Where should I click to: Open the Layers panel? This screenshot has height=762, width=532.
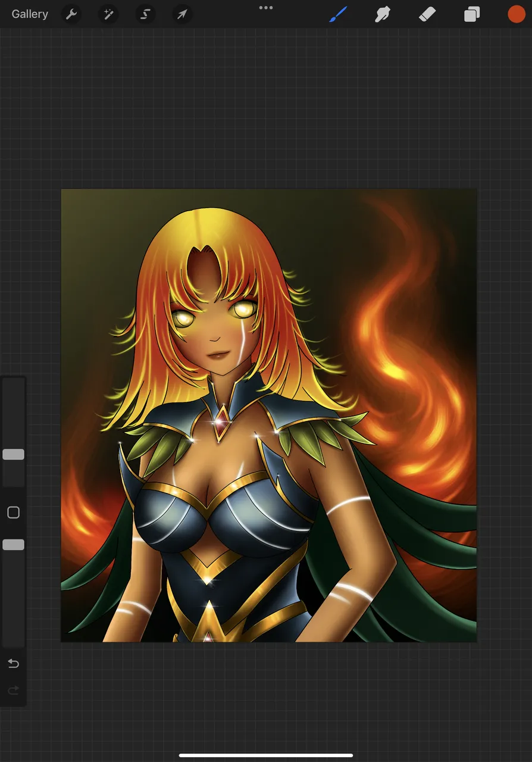[472, 14]
